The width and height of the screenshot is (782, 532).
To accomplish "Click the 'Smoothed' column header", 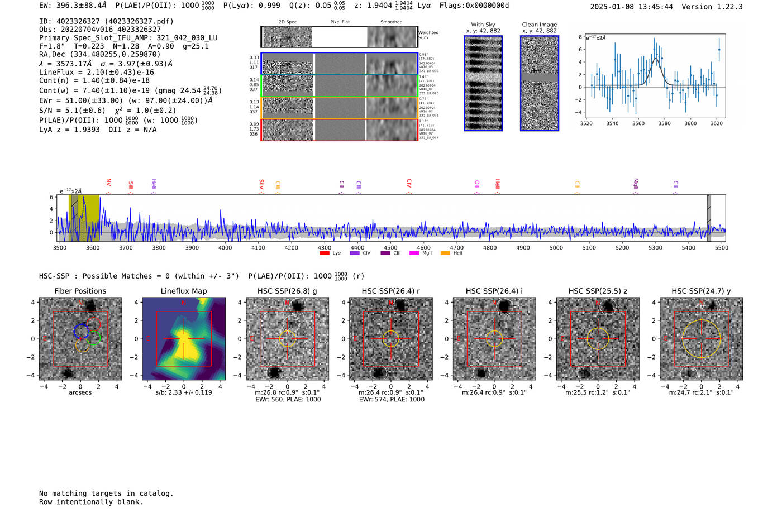I will (x=392, y=22).
